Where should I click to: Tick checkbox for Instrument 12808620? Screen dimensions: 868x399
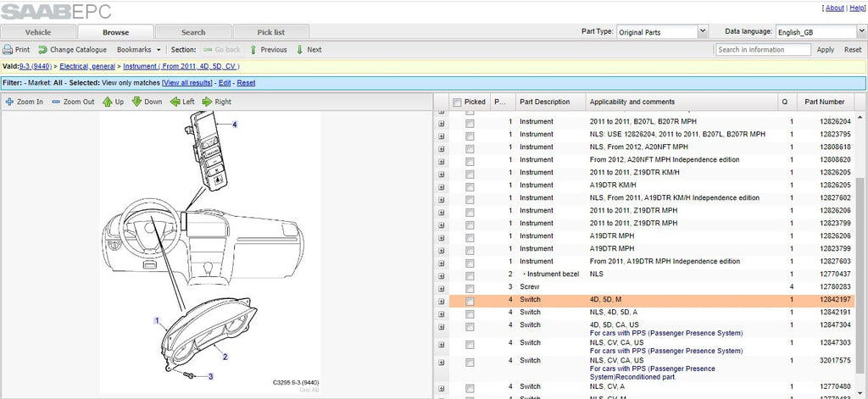[x=470, y=162]
